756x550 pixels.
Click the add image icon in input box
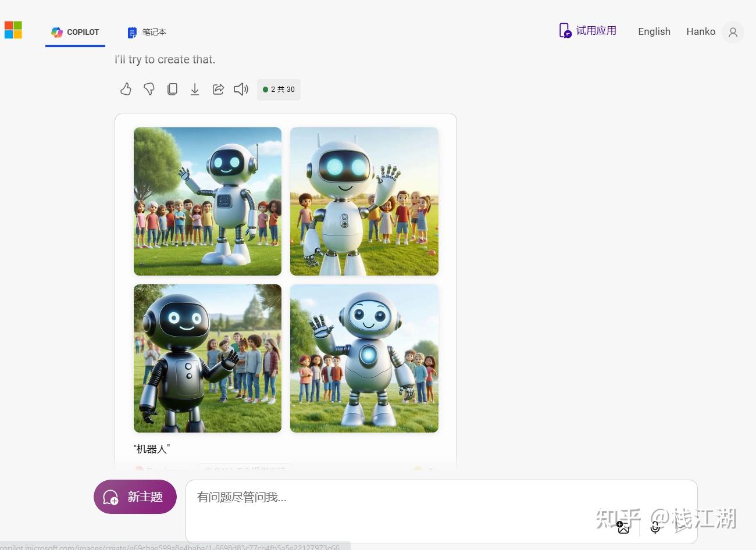pos(623,527)
